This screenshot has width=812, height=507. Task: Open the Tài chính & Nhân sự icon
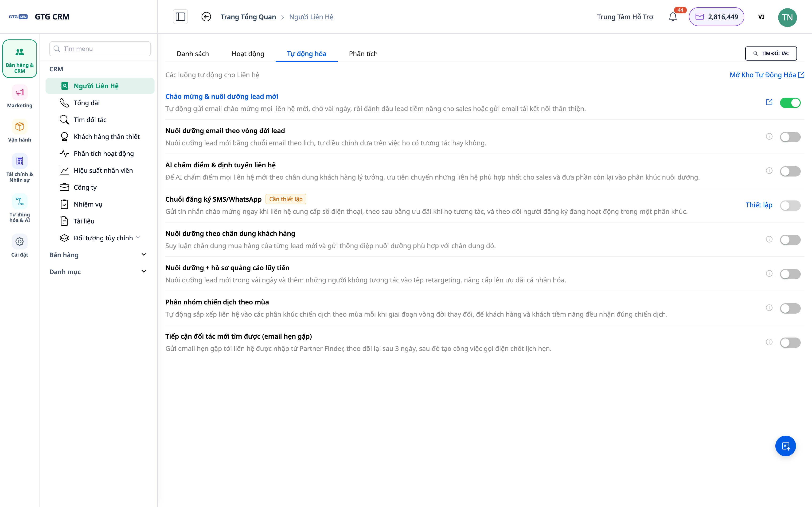click(20, 161)
